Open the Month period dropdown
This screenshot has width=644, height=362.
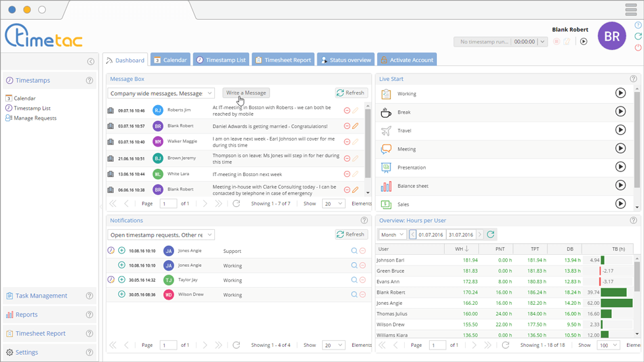[392, 235]
